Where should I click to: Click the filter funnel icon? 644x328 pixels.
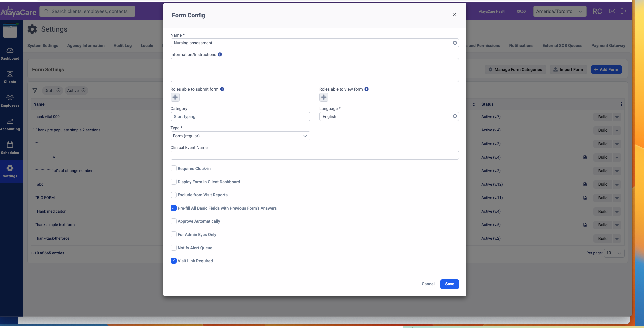tap(35, 90)
